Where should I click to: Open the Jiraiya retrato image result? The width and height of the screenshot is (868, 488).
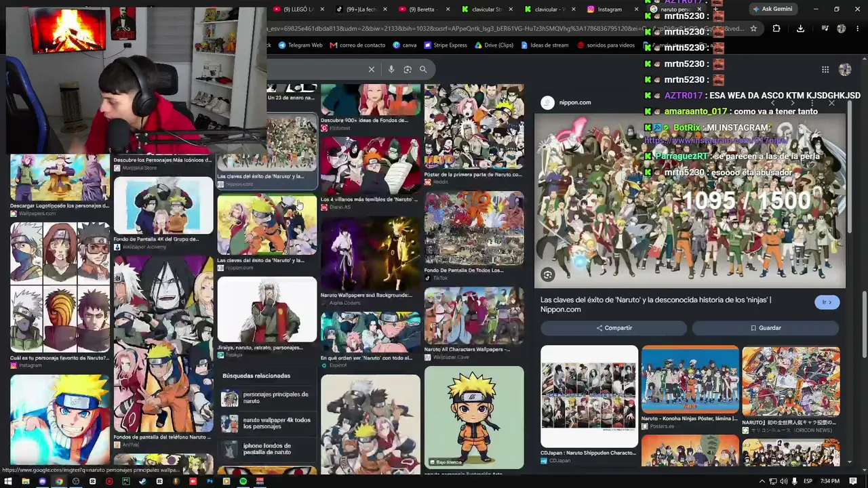point(267,310)
